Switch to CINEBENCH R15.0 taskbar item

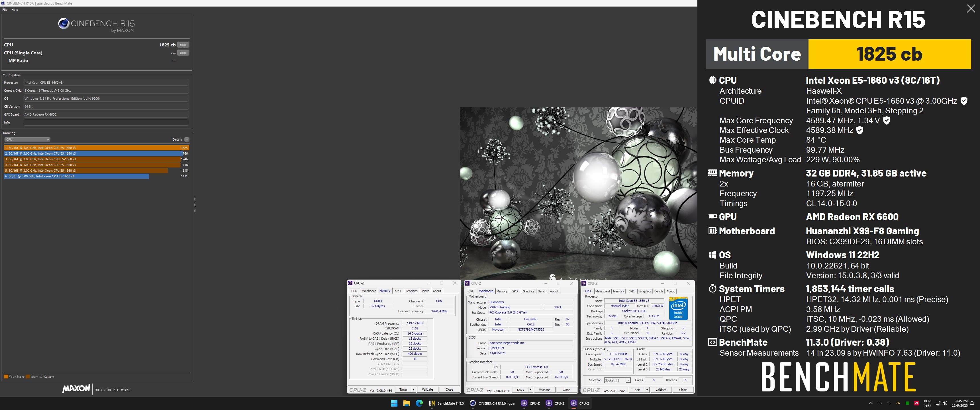(492, 403)
